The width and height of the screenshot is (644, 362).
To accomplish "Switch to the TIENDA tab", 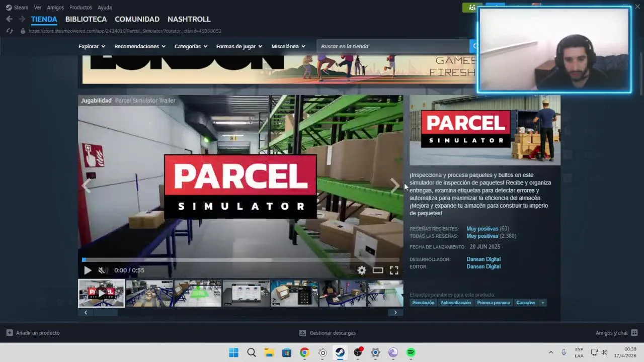I will (44, 19).
